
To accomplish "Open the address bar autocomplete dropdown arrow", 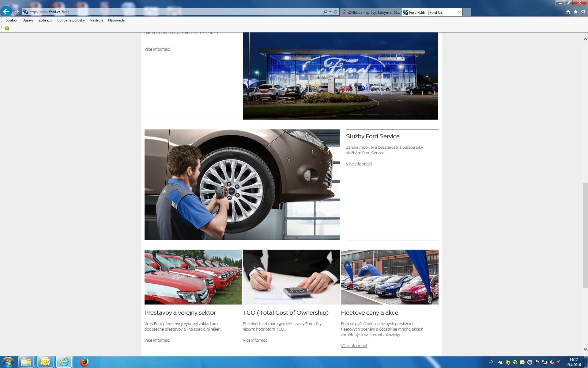I will pos(330,12).
